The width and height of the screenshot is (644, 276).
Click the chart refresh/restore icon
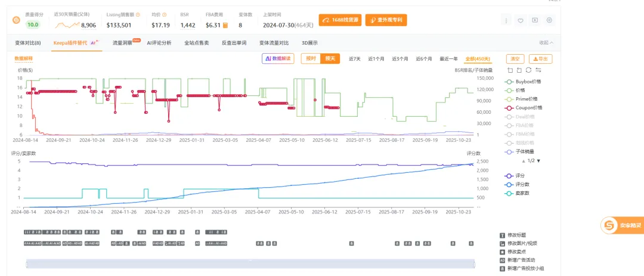[x=528, y=70]
